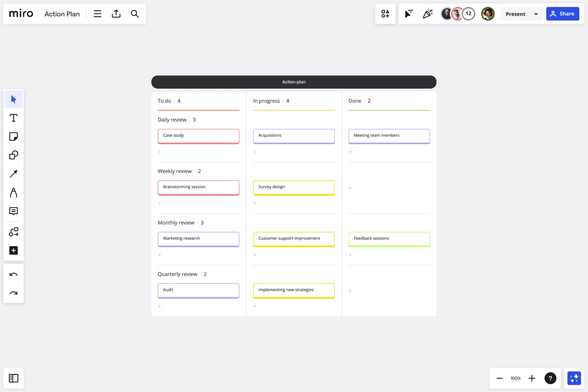Toggle collaborator cursors visibility
This screenshot has width=588, height=392.
tap(409, 13)
